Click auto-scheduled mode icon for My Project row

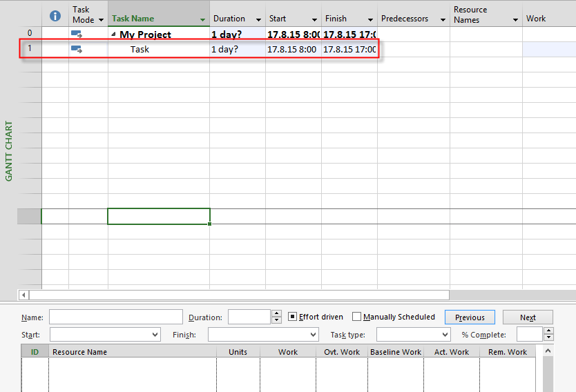pyautogui.click(x=77, y=35)
